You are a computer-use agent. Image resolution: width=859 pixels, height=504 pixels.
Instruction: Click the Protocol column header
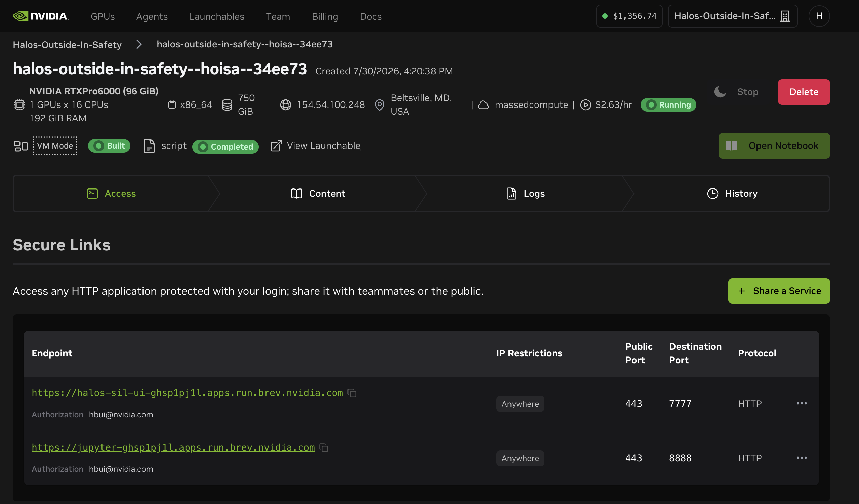tap(757, 353)
